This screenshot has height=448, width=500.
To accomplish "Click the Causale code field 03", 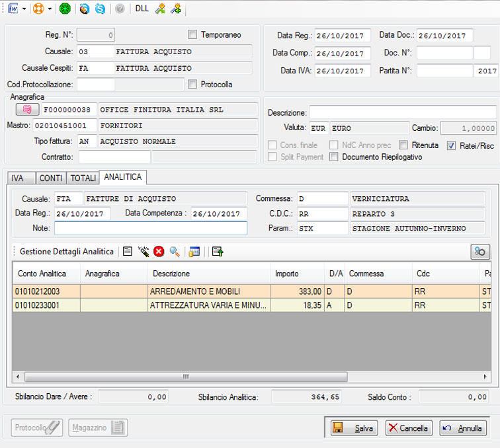I will click(x=95, y=52).
